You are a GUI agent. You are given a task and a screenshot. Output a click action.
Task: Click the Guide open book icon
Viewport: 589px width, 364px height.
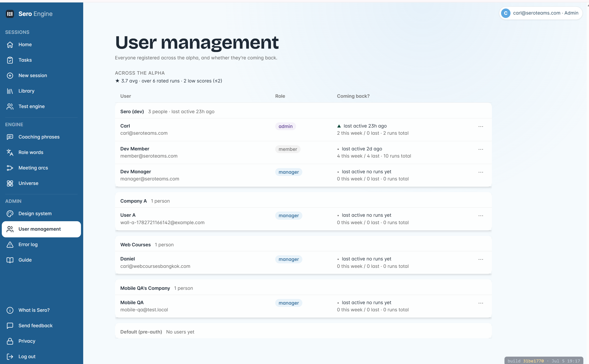pos(10,260)
